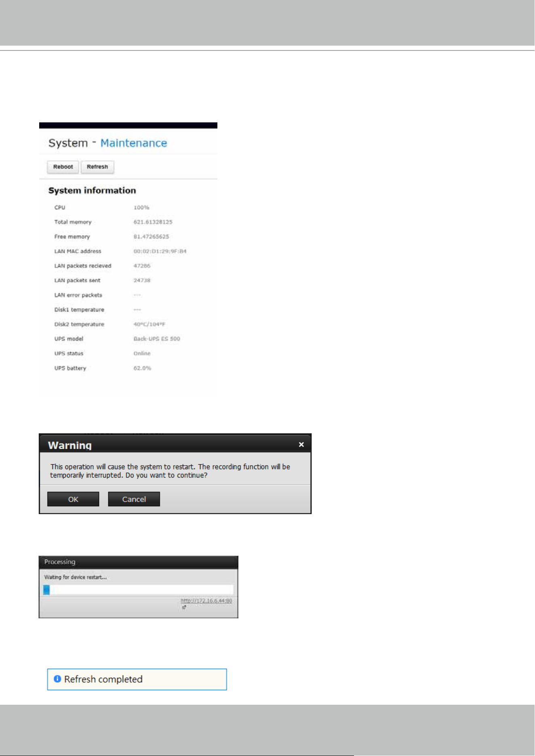Click the info icon beside Refresh completed
This screenshot has width=535, height=756.
[x=57, y=679]
